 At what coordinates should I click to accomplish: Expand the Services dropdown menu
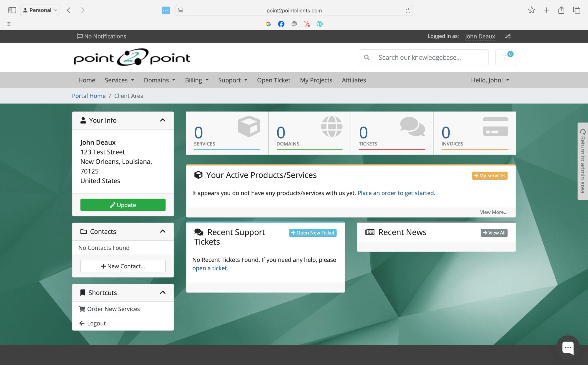pos(119,80)
